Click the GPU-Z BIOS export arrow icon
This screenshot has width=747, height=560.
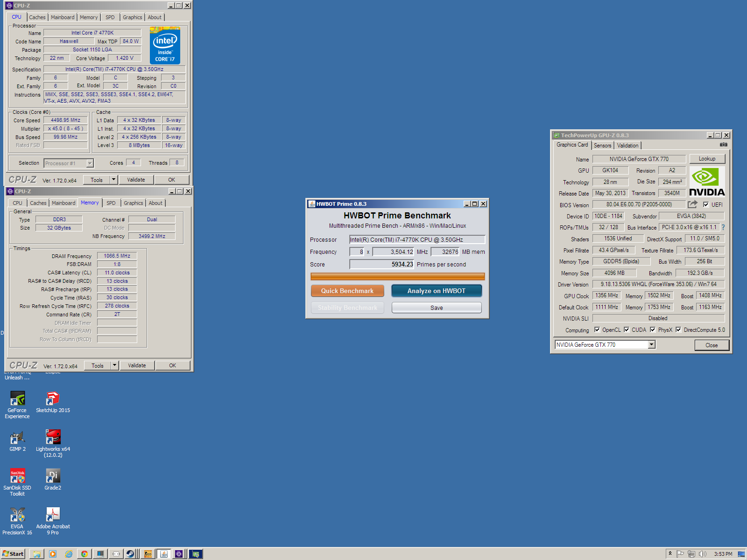pos(692,204)
